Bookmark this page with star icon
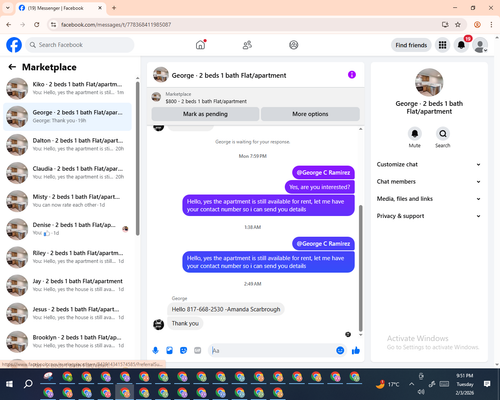Screen dimensions: 500x400 pyautogui.click(x=458, y=24)
